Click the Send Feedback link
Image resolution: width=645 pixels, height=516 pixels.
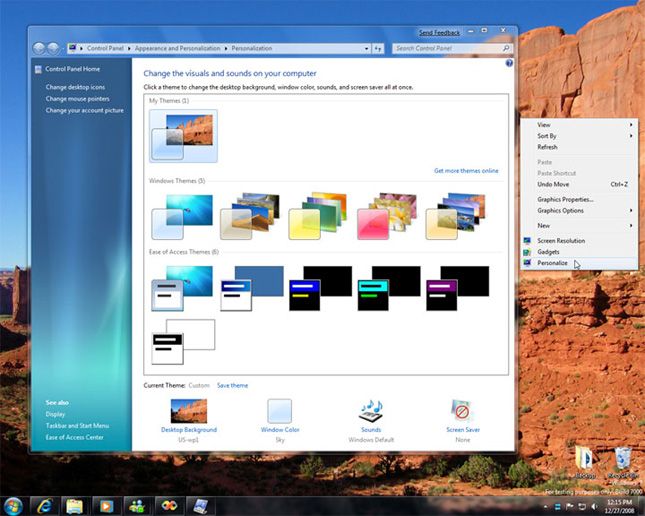439,33
